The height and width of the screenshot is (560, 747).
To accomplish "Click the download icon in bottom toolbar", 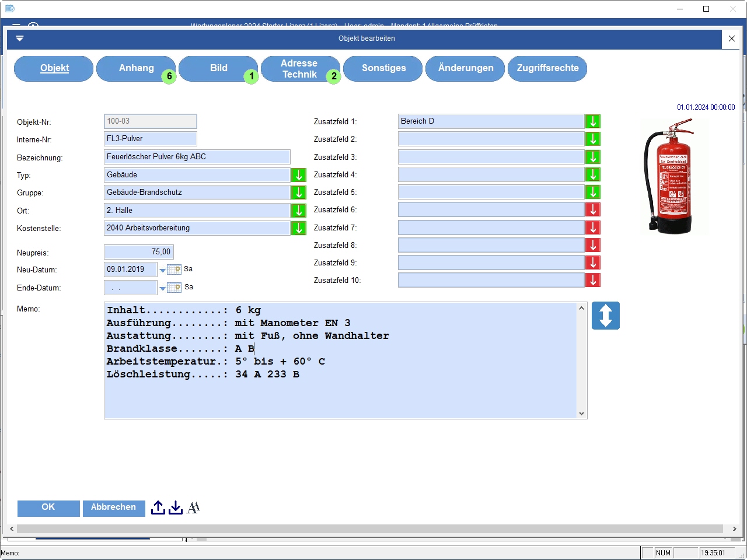I will coord(176,508).
